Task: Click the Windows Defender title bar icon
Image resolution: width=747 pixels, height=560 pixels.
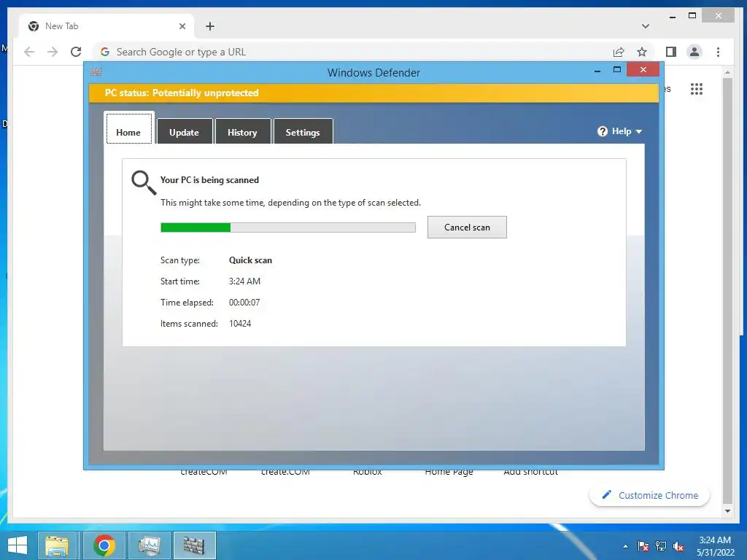Action: (96, 71)
